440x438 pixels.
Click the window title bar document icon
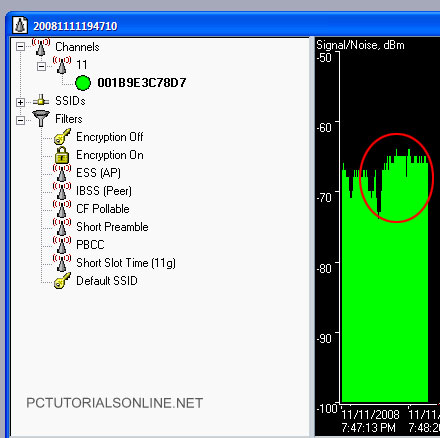click(20, 25)
